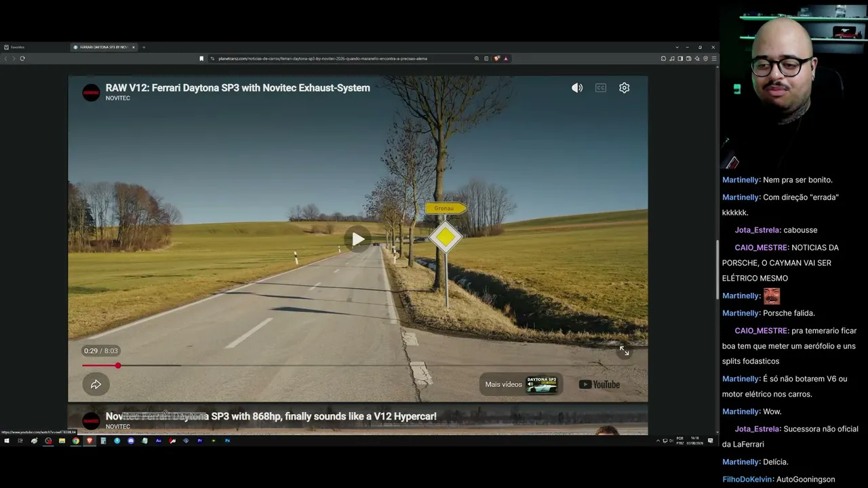Screen dimensions: 868x488
Task: Click chat message 'Porsche falida.'
Action: pyautogui.click(x=789, y=313)
